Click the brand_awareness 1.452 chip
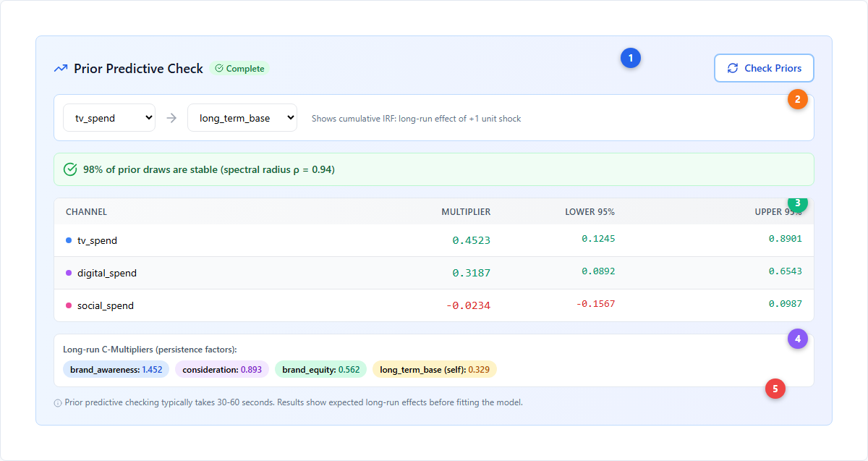868x461 pixels. [x=116, y=370]
